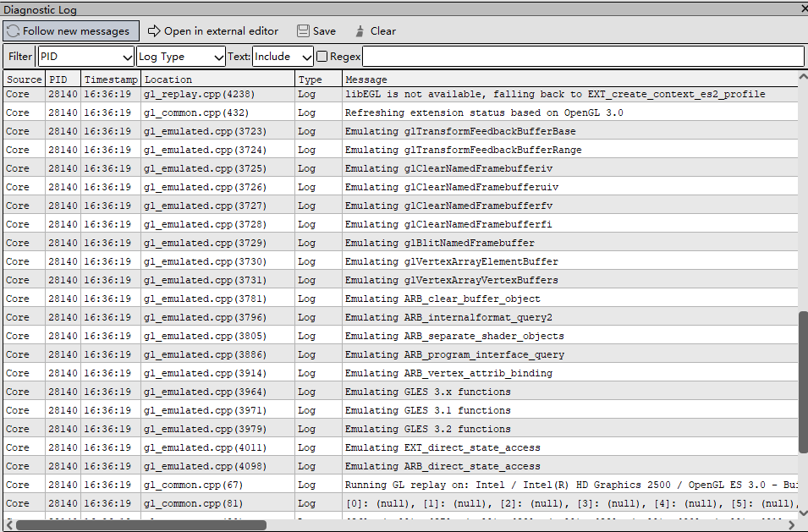Sort by the Message column header
808x532 pixels.
[570, 80]
